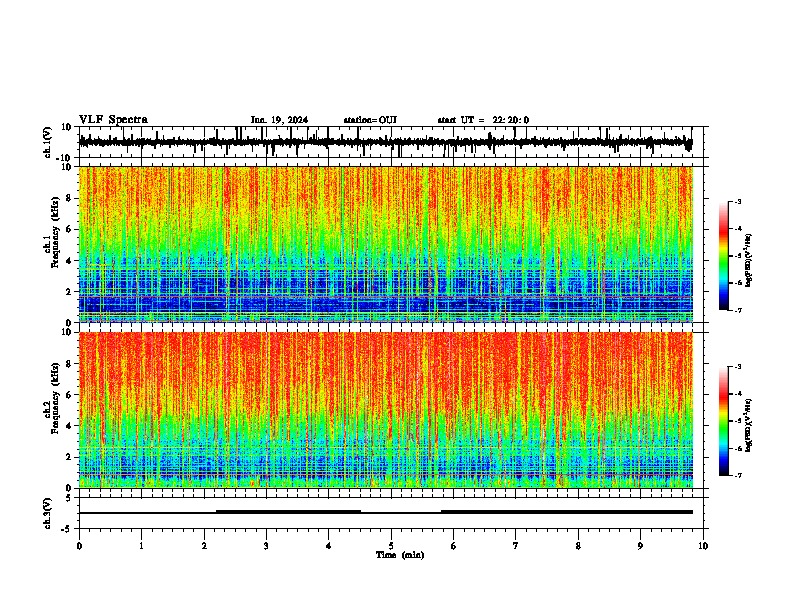Click inside the ch.1 frequency spectrogram

(x=386, y=244)
